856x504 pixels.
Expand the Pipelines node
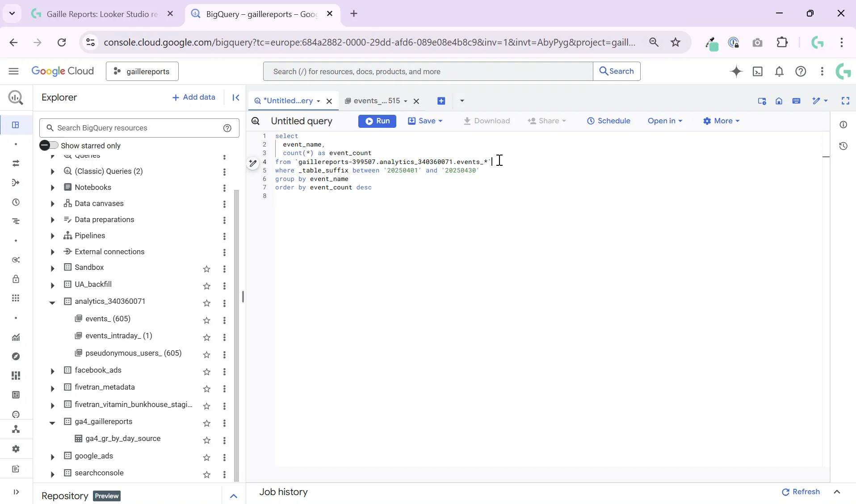52,236
